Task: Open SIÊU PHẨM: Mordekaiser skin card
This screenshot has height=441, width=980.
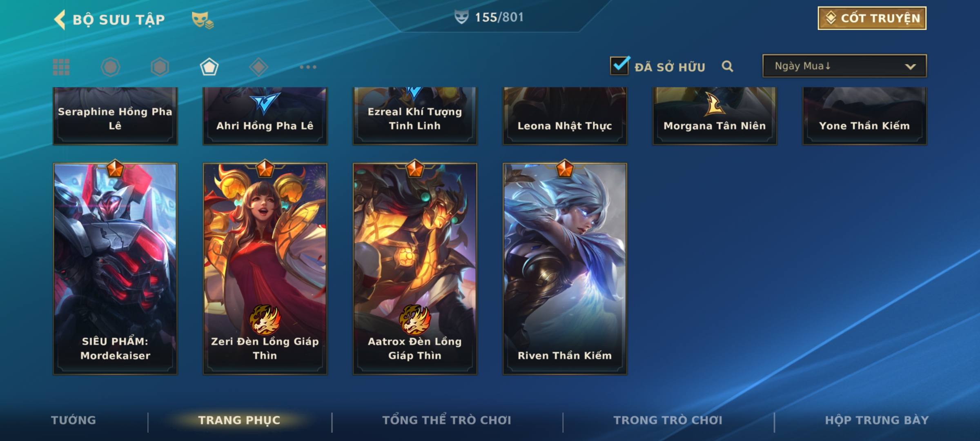Action: [115, 268]
